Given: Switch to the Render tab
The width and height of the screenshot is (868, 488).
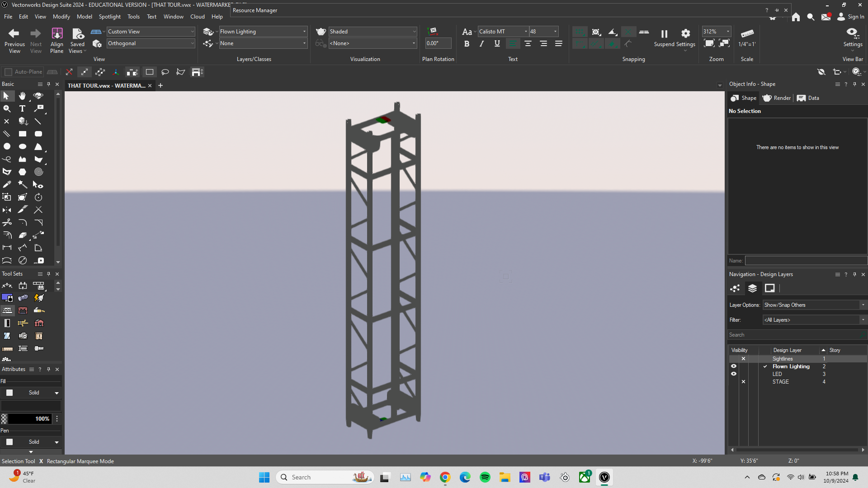Looking at the screenshot, I should (x=777, y=98).
